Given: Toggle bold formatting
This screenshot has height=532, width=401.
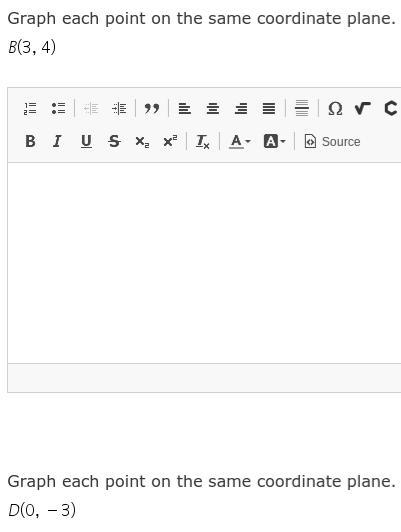Looking at the screenshot, I should point(30,141).
